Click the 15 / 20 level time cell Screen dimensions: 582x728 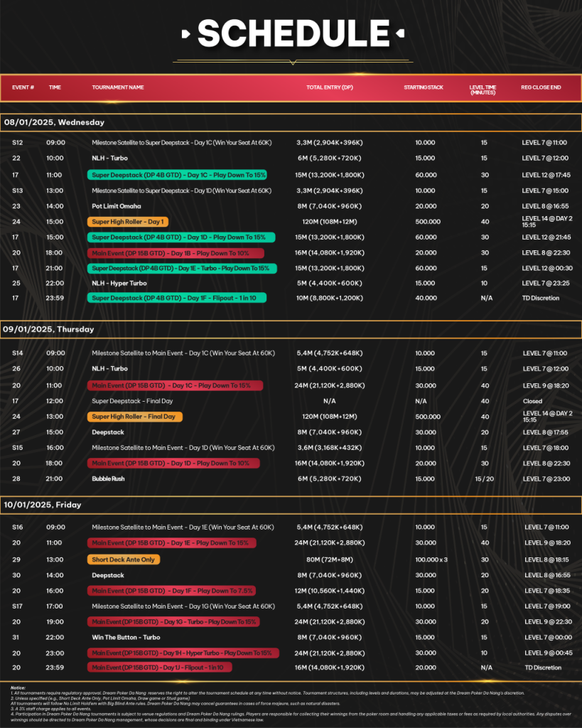(x=484, y=478)
